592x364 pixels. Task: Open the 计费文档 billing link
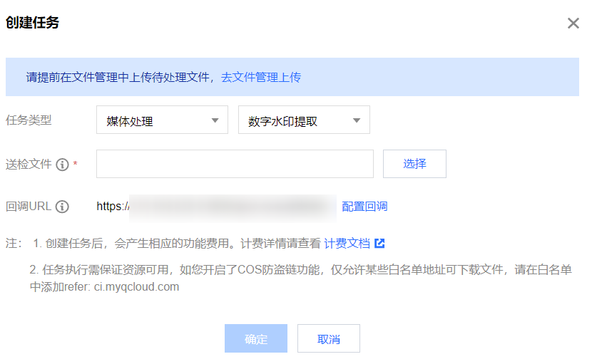point(347,244)
